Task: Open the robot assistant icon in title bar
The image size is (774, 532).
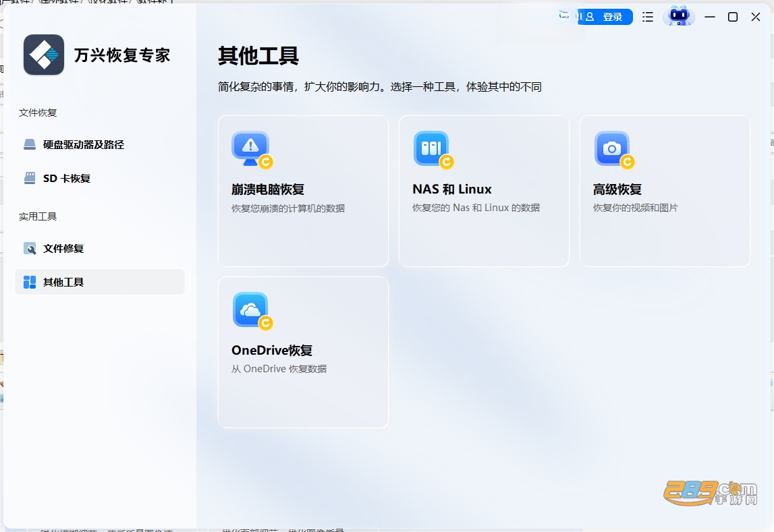Action: point(679,16)
